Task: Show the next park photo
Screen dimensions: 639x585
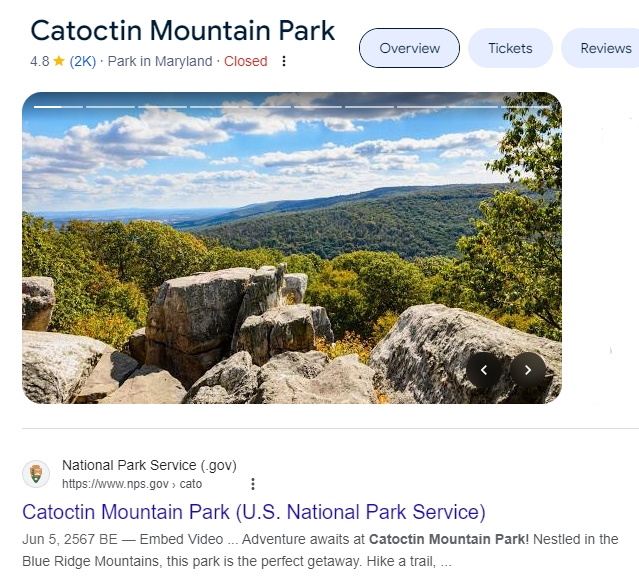Action: pos(528,370)
